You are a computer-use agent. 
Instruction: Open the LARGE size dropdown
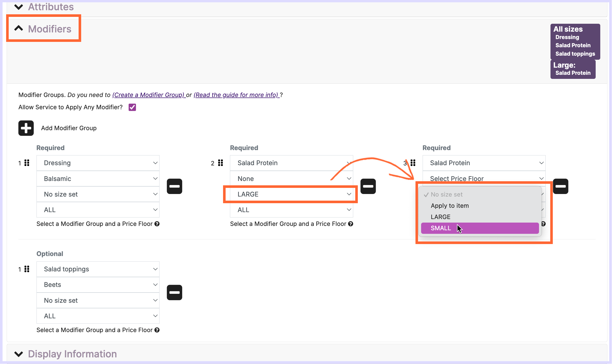(x=291, y=194)
